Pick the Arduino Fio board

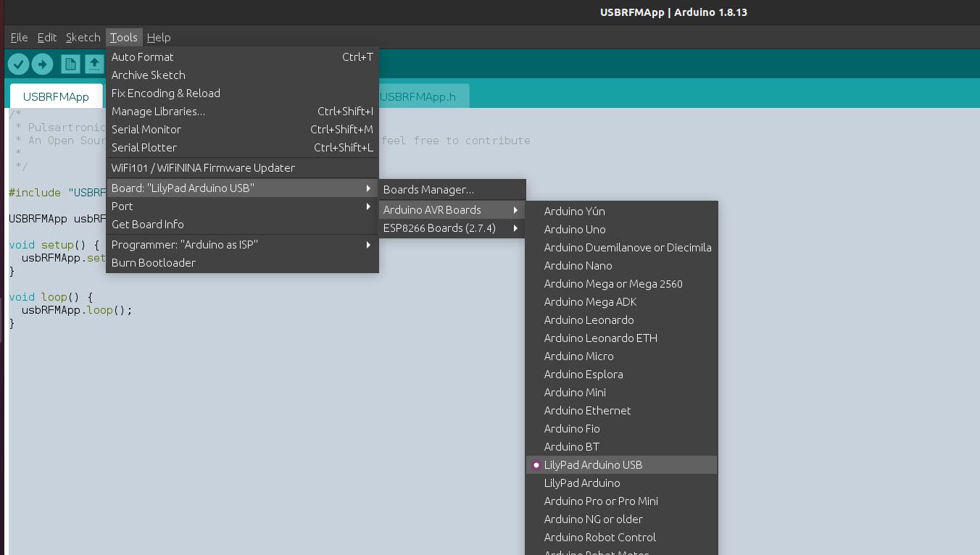(x=622, y=429)
